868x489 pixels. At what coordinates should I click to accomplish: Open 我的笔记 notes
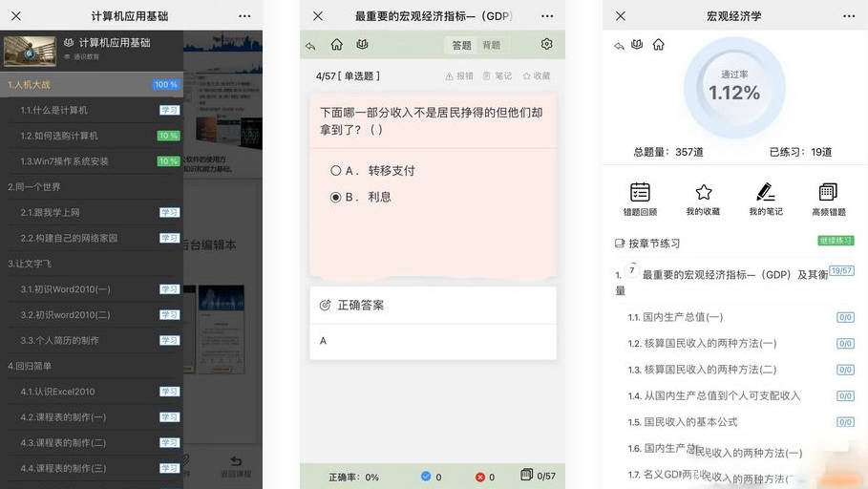(766, 199)
